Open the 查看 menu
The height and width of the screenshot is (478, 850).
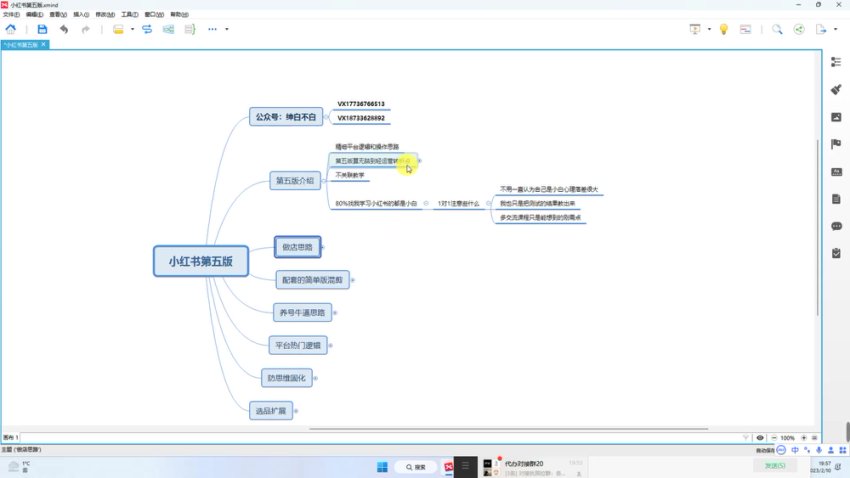(x=58, y=15)
